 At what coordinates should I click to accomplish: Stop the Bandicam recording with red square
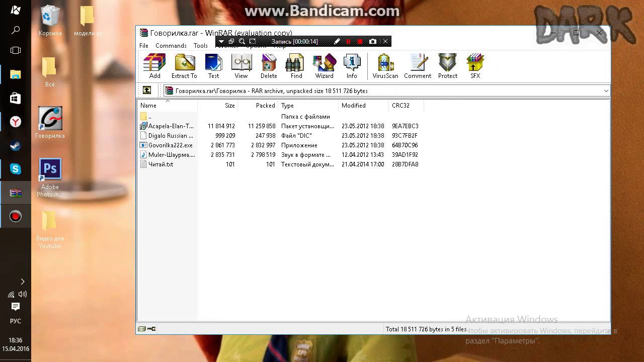(x=360, y=42)
